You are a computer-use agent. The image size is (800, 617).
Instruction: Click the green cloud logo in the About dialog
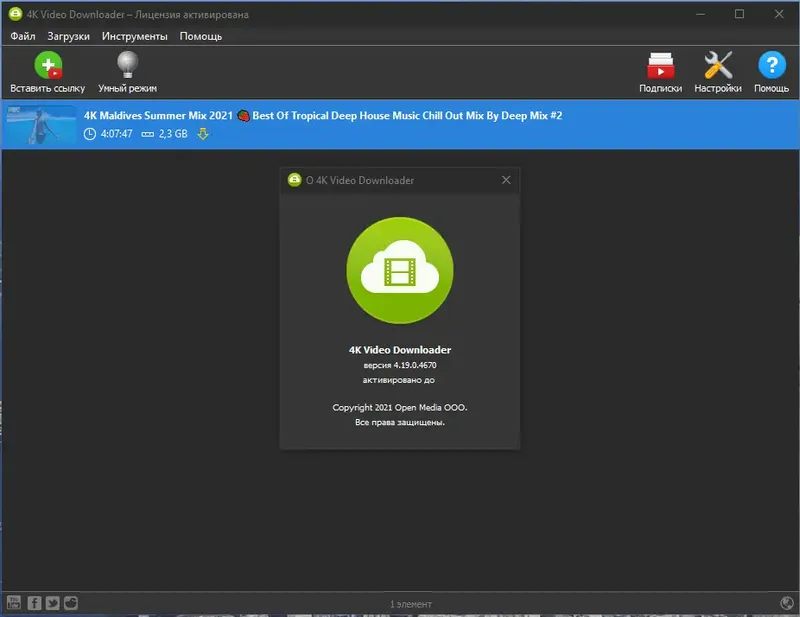(x=400, y=270)
